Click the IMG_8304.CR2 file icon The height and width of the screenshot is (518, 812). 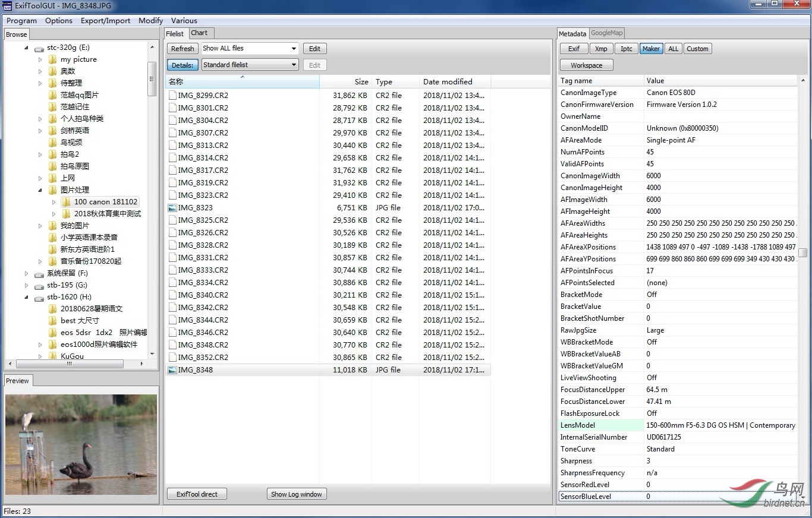172,120
